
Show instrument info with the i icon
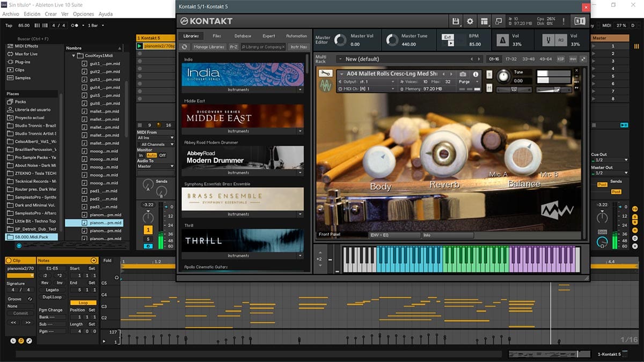[x=475, y=74]
